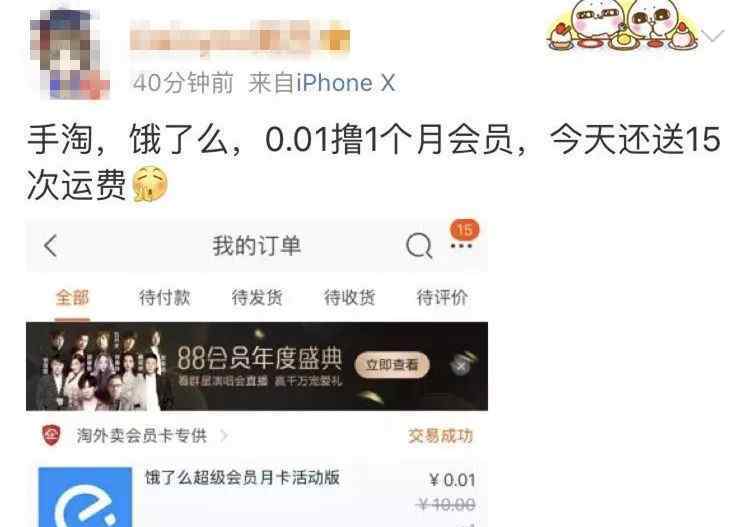This screenshot has height=527, width=750.
Task: Close the 88 member banner
Action: pos(461,367)
